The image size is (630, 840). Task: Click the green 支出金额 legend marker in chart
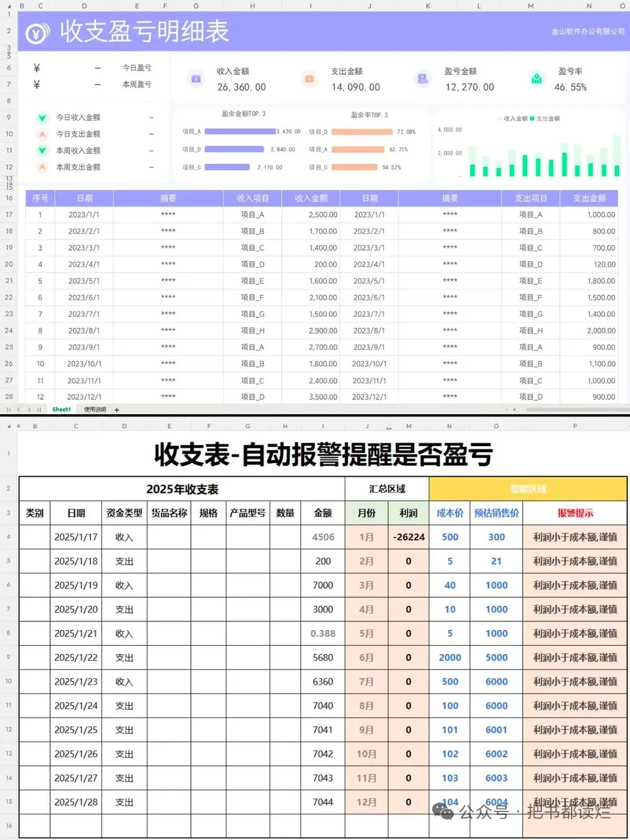532,118
